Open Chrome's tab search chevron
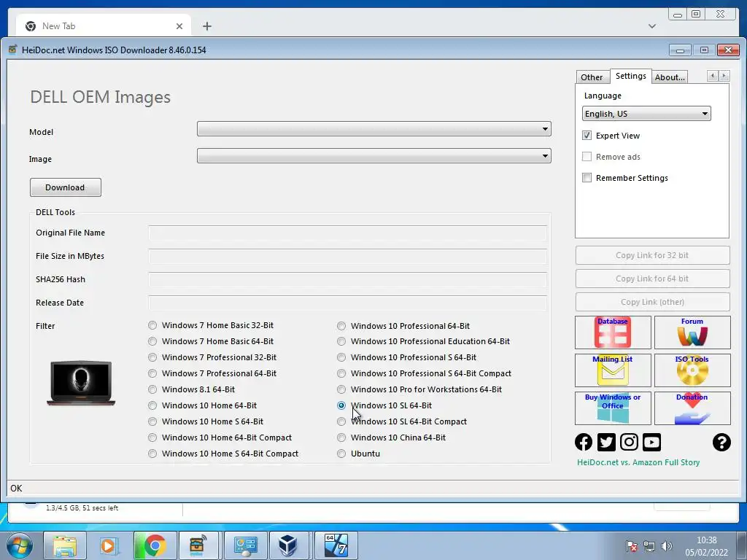 [652, 26]
